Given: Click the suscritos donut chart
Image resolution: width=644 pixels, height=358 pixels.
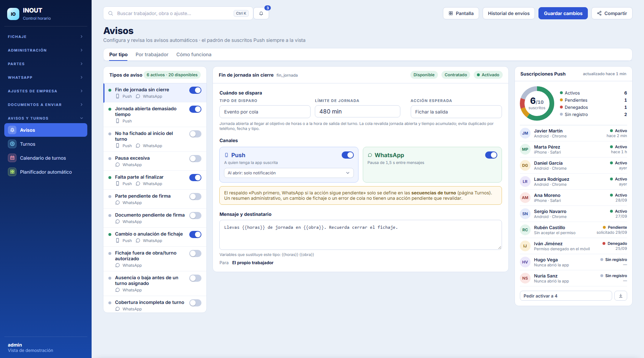Looking at the screenshot, I should click(x=537, y=103).
